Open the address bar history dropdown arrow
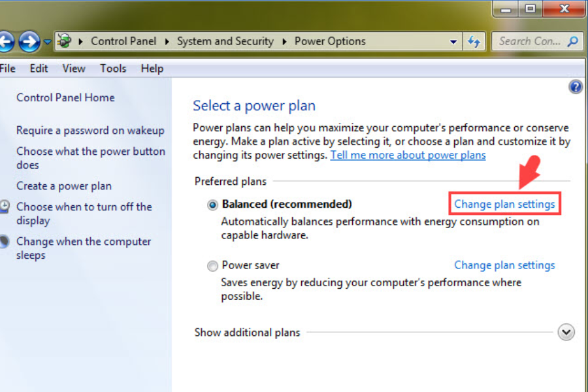The width and height of the screenshot is (588, 392). [453, 42]
